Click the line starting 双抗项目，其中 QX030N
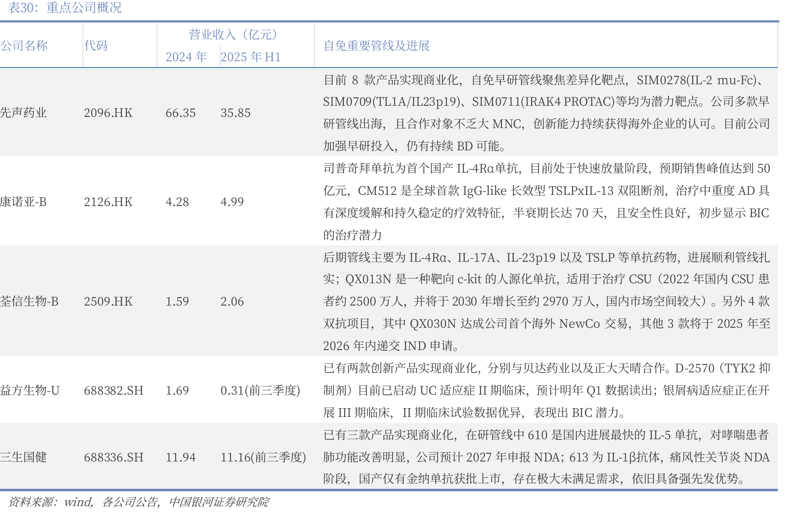Screen dimensions: 812x513 click(x=546, y=323)
